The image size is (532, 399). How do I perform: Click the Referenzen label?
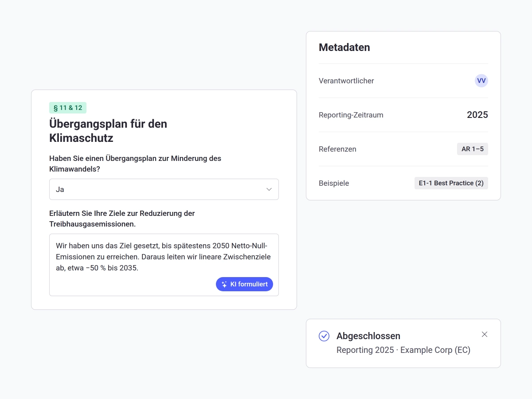coord(337,149)
